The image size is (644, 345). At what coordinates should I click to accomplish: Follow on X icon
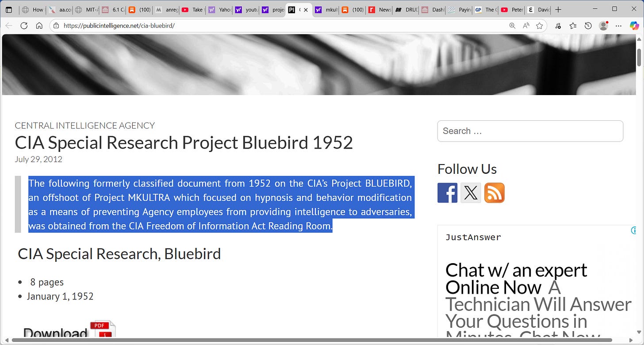[x=471, y=193]
